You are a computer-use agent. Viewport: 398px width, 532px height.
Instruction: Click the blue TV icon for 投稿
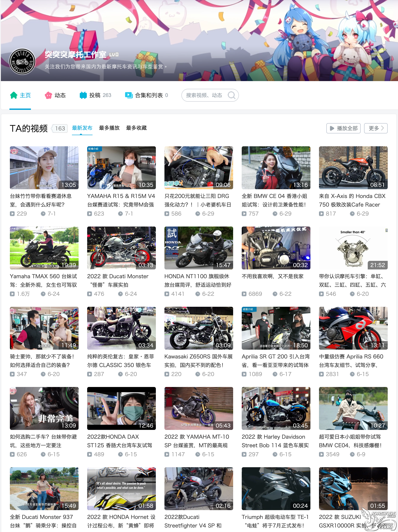click(83, 95)
